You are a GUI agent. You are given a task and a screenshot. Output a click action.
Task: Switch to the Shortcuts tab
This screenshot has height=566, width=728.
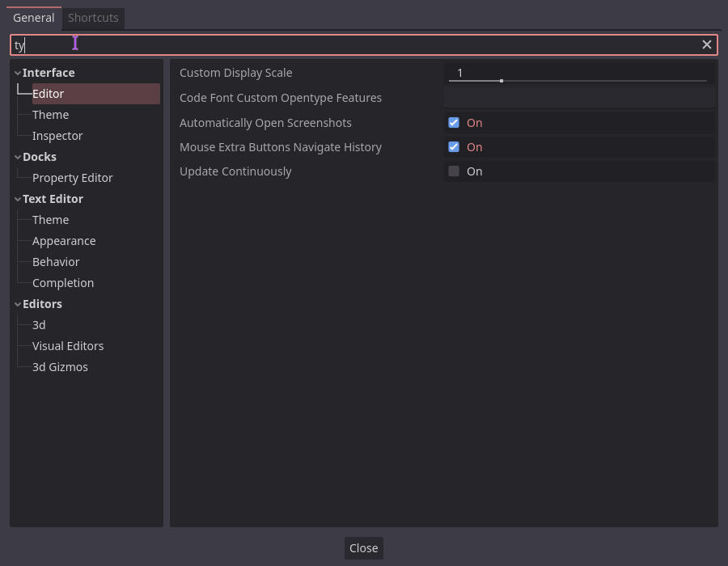pyautogui.click(x=93, y=17)
